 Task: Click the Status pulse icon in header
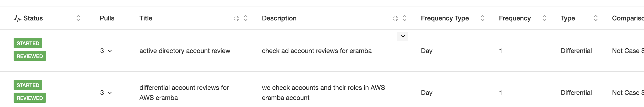click(x=17, y=18)
